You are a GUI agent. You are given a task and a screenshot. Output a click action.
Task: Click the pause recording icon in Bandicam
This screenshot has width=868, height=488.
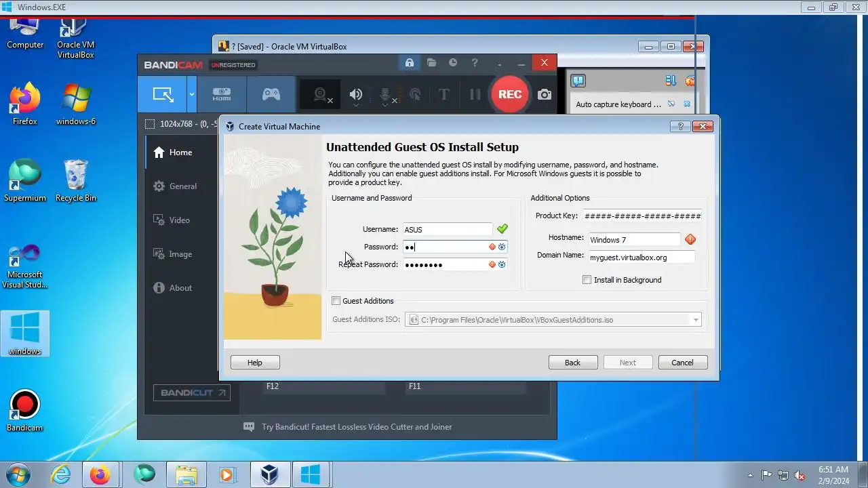(x=475, y=95)
